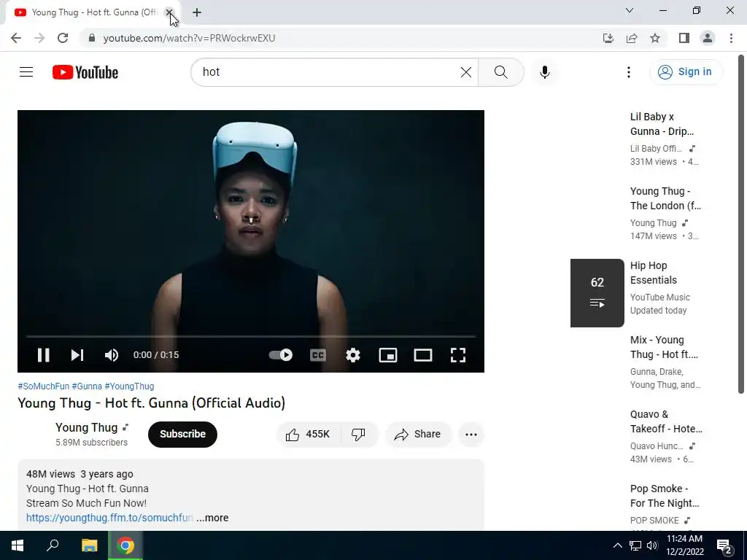Open File Explorer from taskbar
The height and width of the screenshot is (560, 747).
89,545
